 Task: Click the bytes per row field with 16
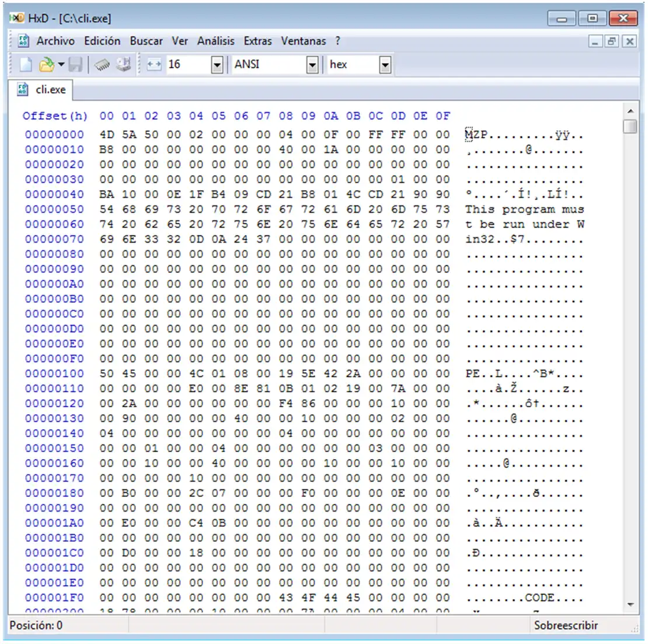(x=189, y=65)
